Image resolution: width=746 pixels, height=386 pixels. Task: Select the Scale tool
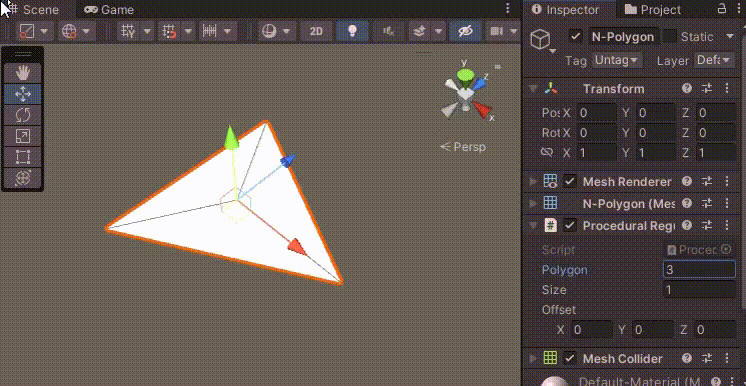coord(23,136)
